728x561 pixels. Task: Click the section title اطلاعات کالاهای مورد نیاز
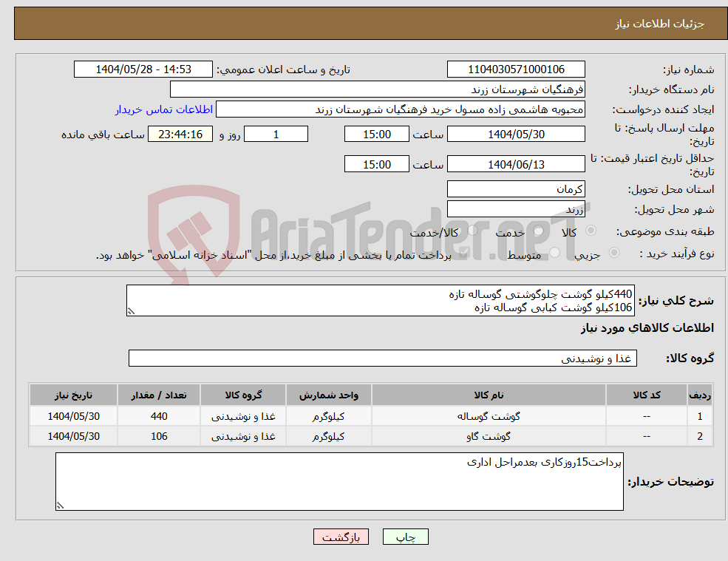647,328
